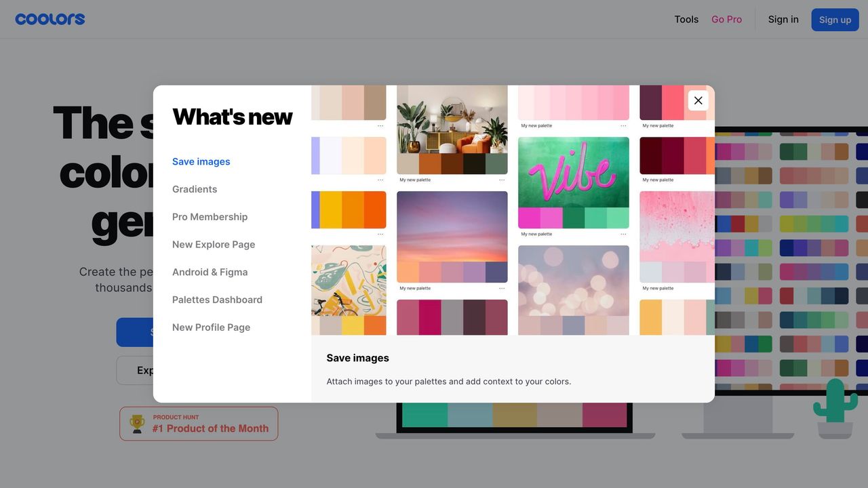
Task: Close the What's new dialog
Action: (x=698, y=100)
